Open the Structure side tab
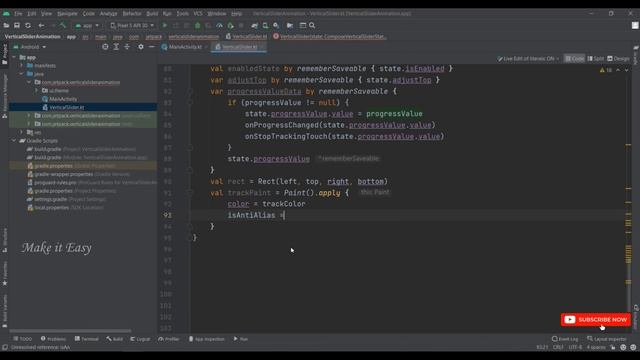Screen dimensions: 640x360 coord(4,240)
